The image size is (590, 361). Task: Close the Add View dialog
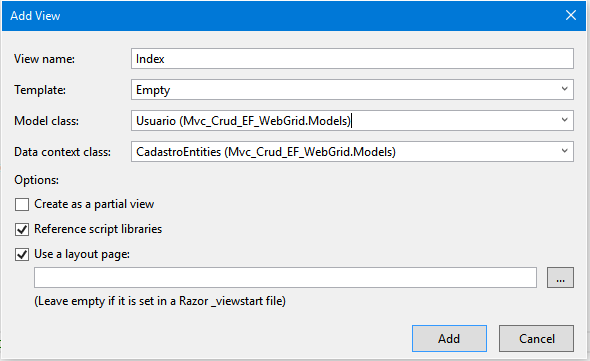pyautogui.click(x=571, y=15)
